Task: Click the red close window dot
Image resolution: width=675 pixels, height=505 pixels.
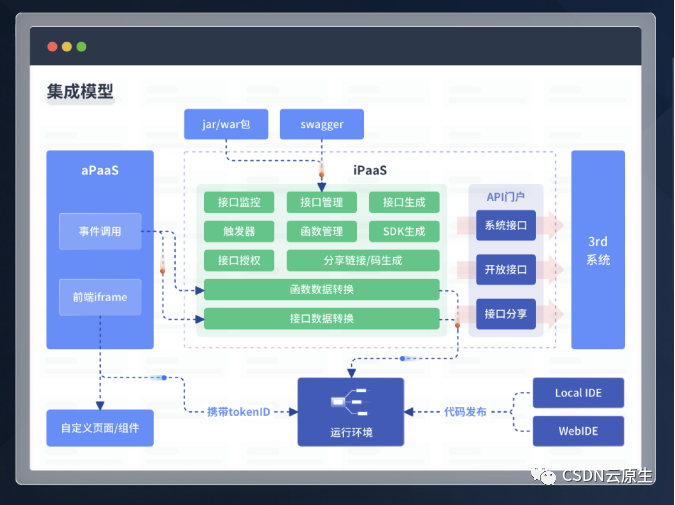Action: click(52, 46)
